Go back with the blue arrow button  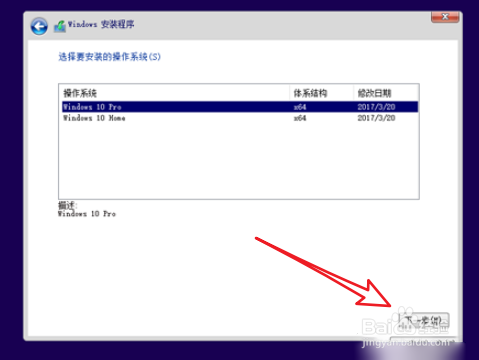(x=39, y=26)
